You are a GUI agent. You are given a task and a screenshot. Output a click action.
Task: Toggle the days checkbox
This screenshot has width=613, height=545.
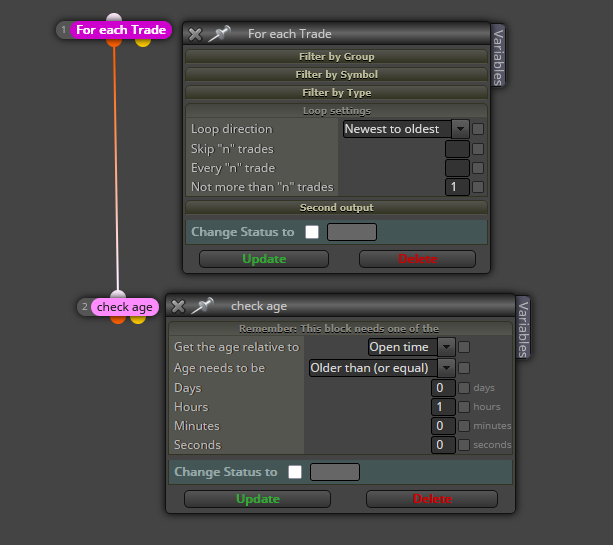[x=464, y=388]
